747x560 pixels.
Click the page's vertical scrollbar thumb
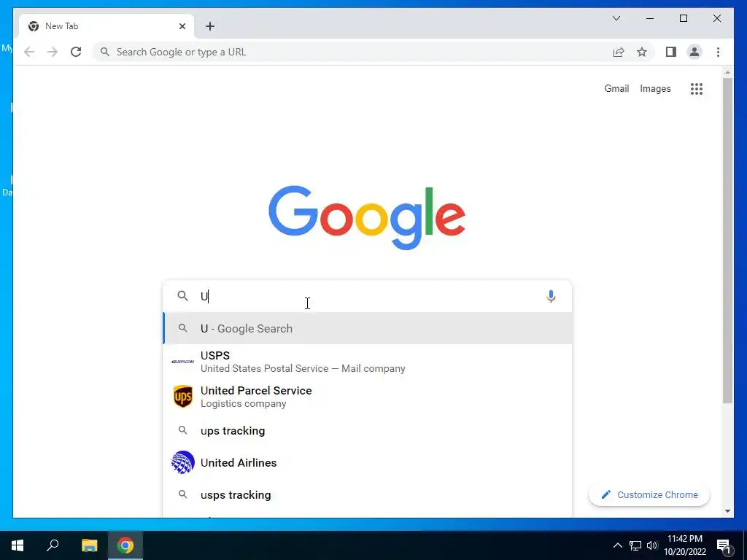coord(727,241)
